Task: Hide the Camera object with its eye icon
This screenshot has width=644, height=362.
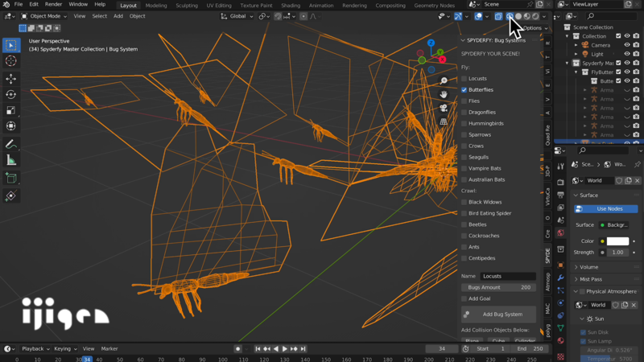Action: (x=627, y=45)
